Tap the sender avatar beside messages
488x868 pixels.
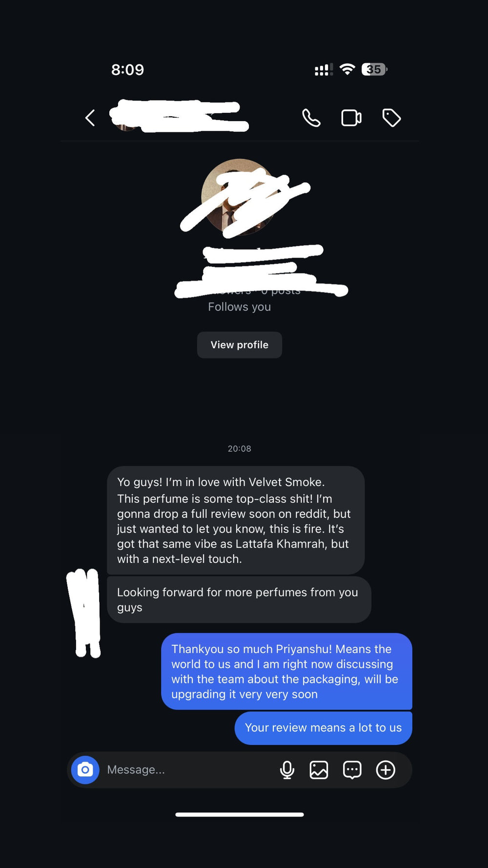click(84, 613)
